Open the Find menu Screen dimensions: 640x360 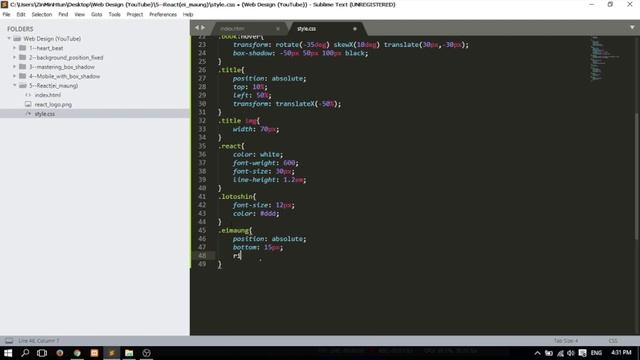point(63,14)
